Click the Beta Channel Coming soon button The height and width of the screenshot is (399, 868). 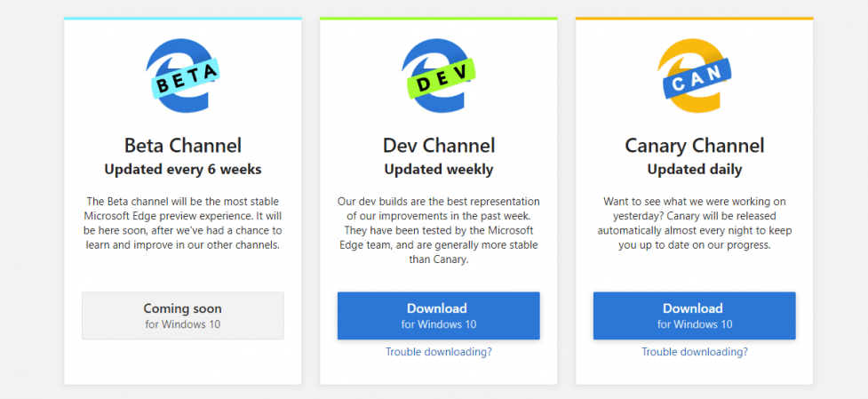pos(183,315)
